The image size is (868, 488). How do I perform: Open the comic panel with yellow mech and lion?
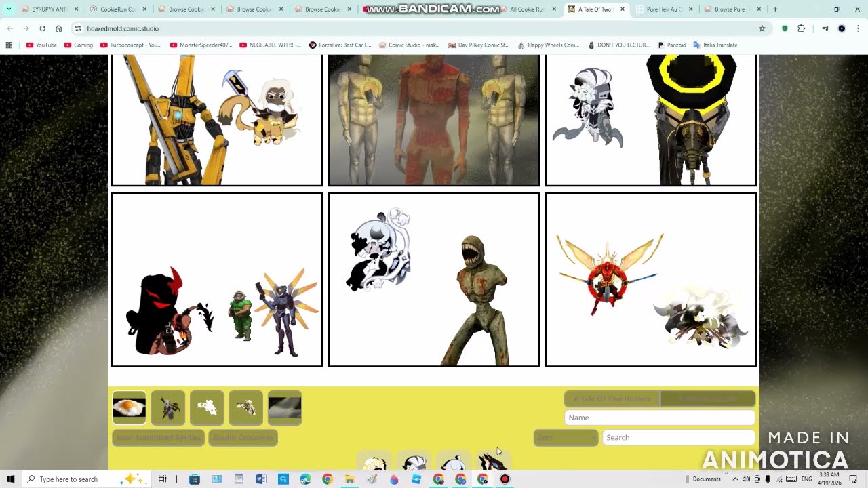click(x=217, y=120)
